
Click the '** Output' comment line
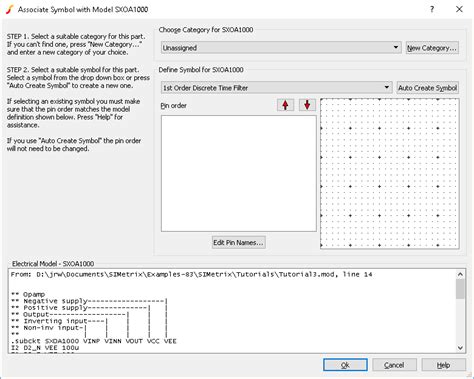tap(70, 314)
